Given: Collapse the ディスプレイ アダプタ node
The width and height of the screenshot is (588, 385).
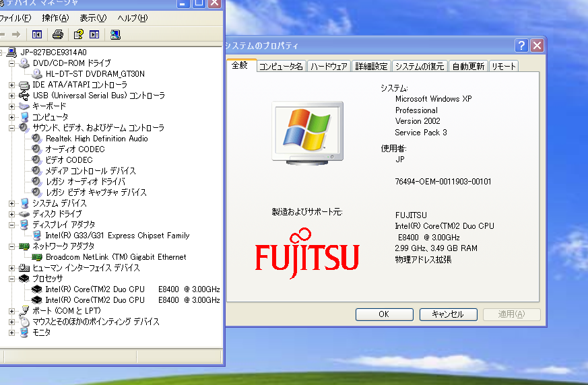Looking at the screenshot, I should coord(11,225).
